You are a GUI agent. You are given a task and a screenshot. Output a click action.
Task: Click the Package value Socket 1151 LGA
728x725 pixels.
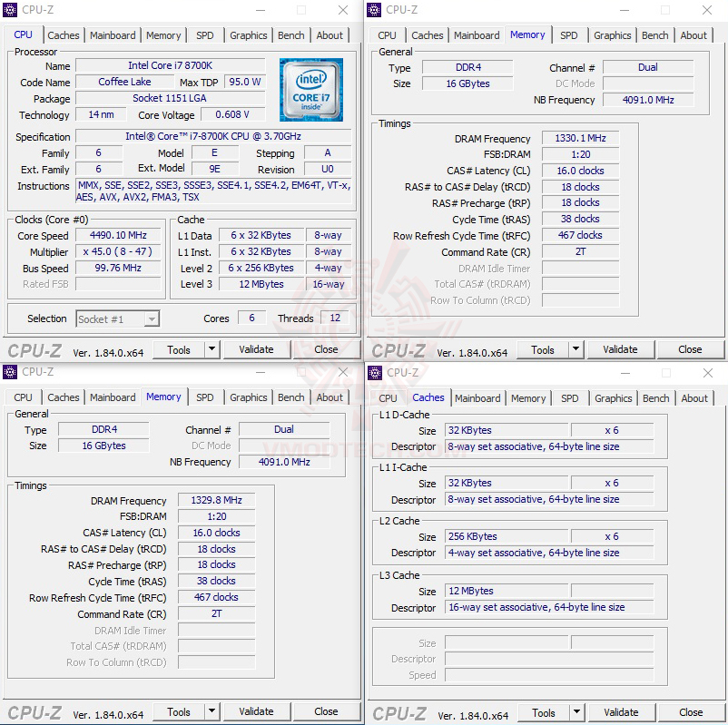pos(171,98)
